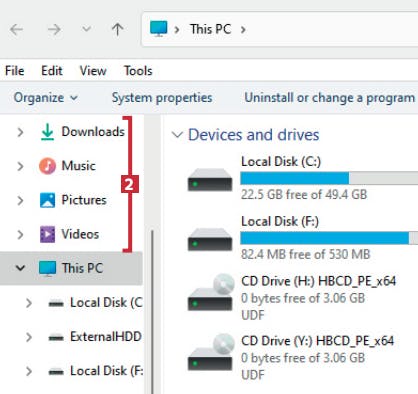Click Uninstall or change a program

[330, 98]
